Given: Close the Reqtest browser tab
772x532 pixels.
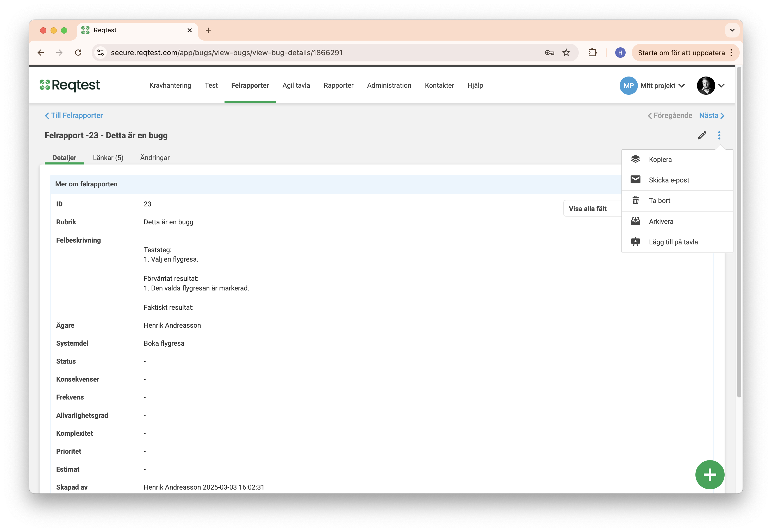Looking at the screenshot, I should pyautogui.click(x=189, y=30).
